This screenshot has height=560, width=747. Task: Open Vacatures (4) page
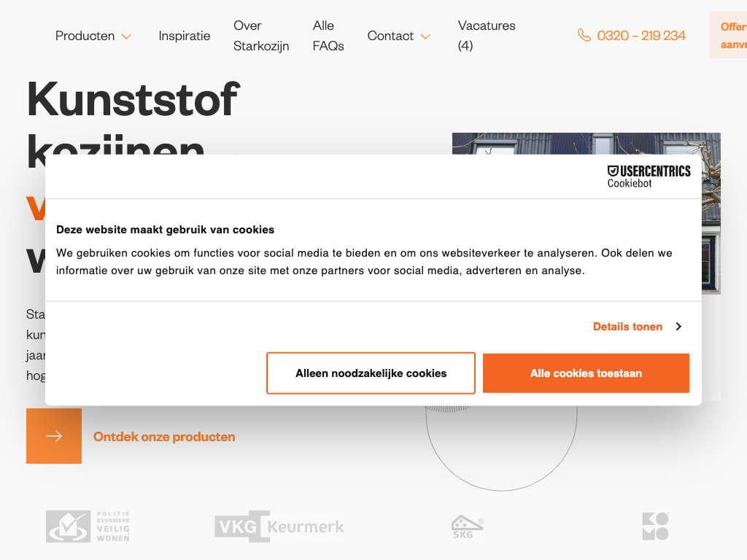487,36
